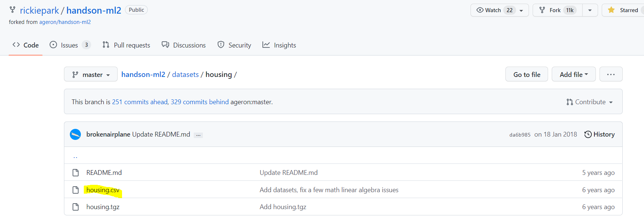Go to datasets breadcrumb folder

pyautogui.click(x=185, y=74)
